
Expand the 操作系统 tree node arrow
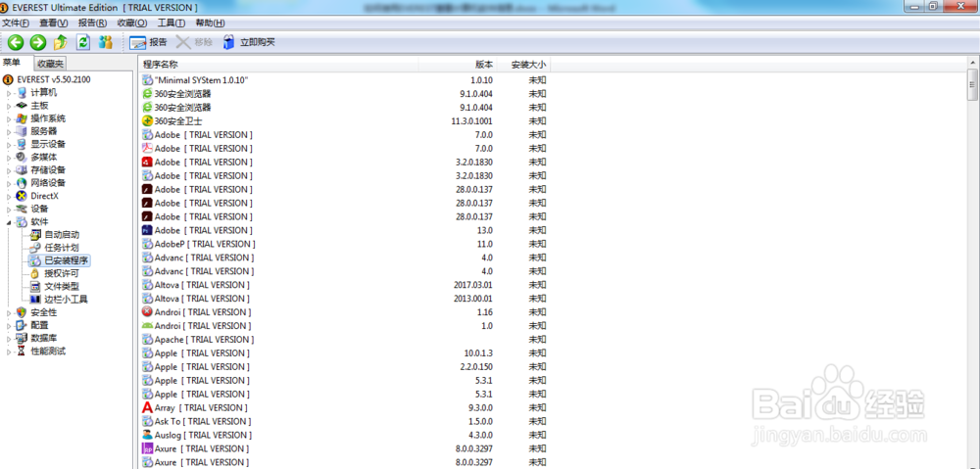pos(10,118)
